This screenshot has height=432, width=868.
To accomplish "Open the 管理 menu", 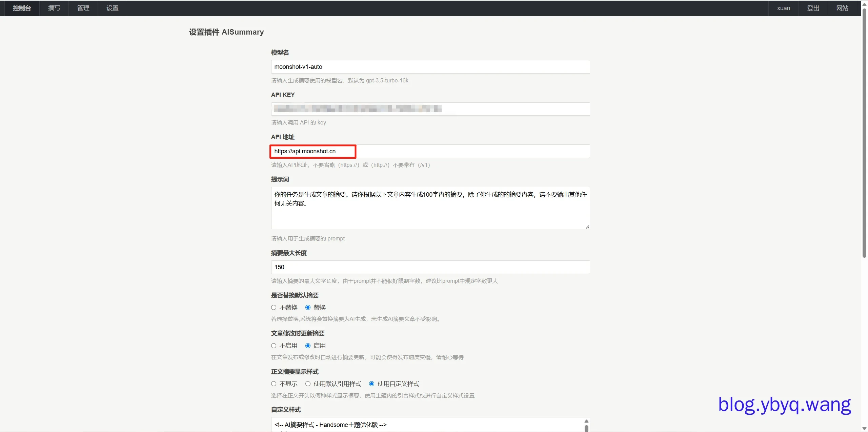I will [83, 8].
